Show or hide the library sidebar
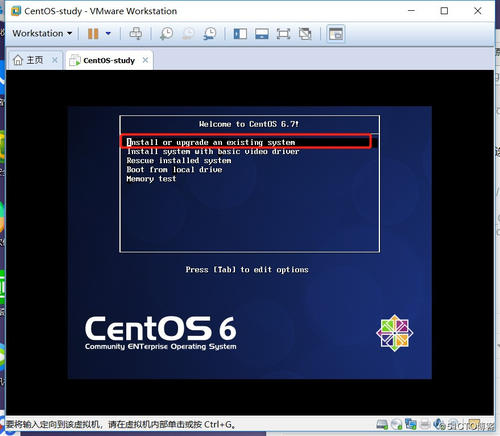 coord(240,34)
